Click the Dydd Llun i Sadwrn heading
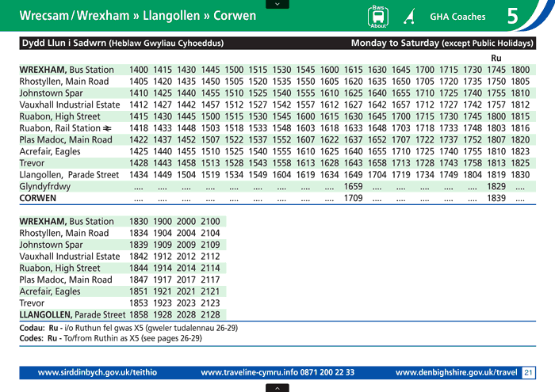This screenshot has width=555, height=392. (x=121, y=43)
